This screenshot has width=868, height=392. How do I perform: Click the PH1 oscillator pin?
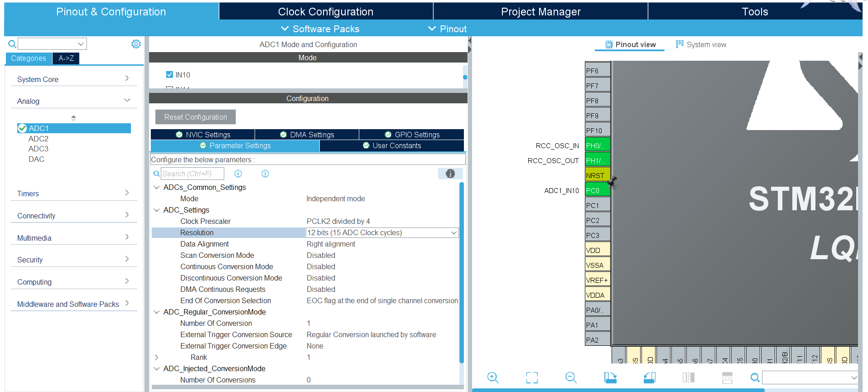(x=598, y=160)
